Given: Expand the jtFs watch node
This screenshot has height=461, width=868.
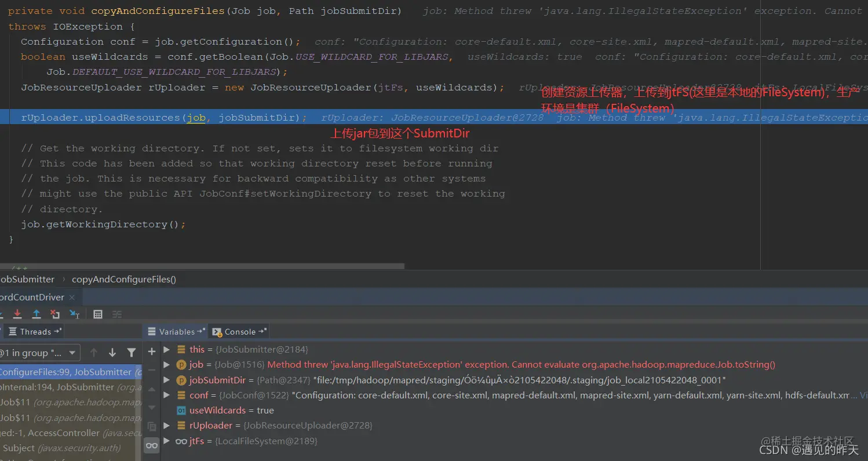Looking at the screenshot, I should (x=167, y=441).
